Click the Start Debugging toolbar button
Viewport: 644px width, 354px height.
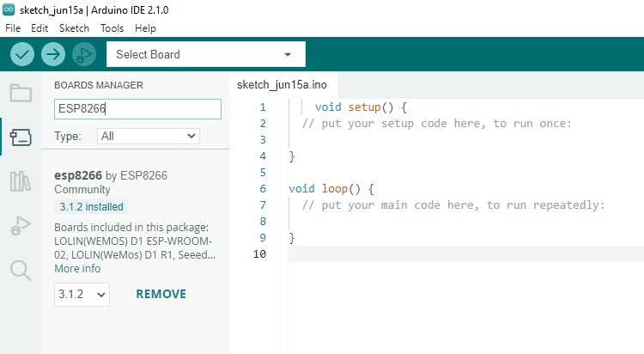(84, 54)
